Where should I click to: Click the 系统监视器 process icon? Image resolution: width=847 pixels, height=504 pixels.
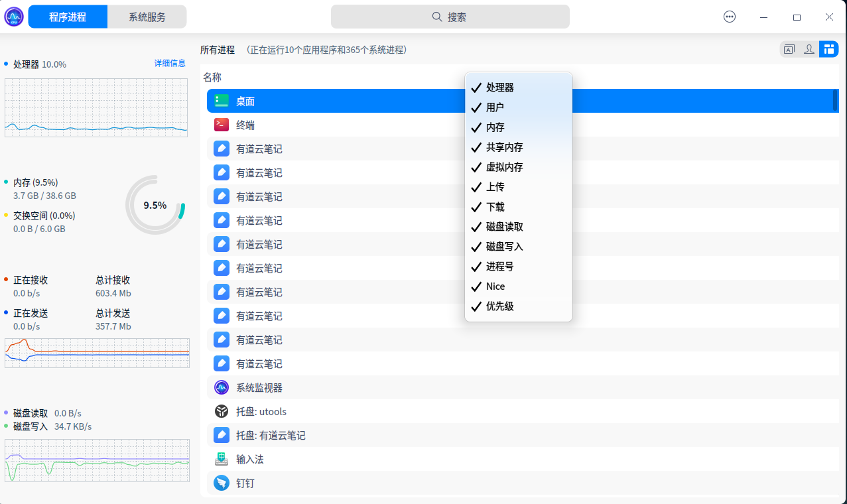(222, 387)
